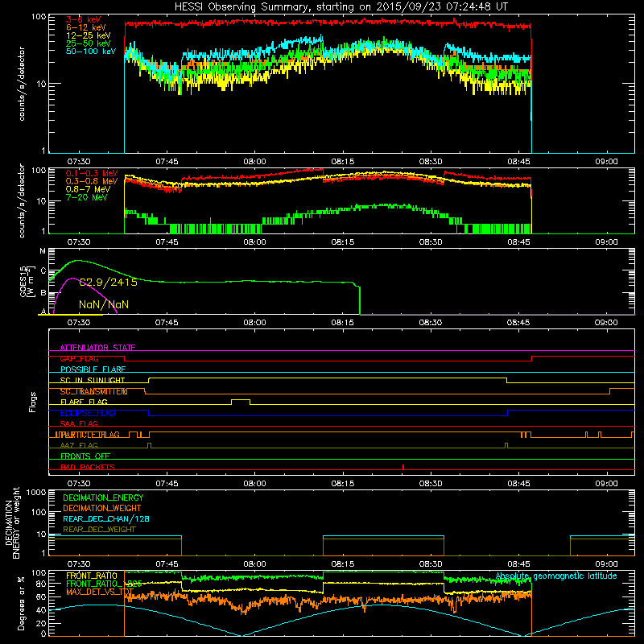The image size is (644, 644).
Task: Select the orange 0.3-0.8 MeV legend label
Action: pyautogui.click(x=92, y=182)
